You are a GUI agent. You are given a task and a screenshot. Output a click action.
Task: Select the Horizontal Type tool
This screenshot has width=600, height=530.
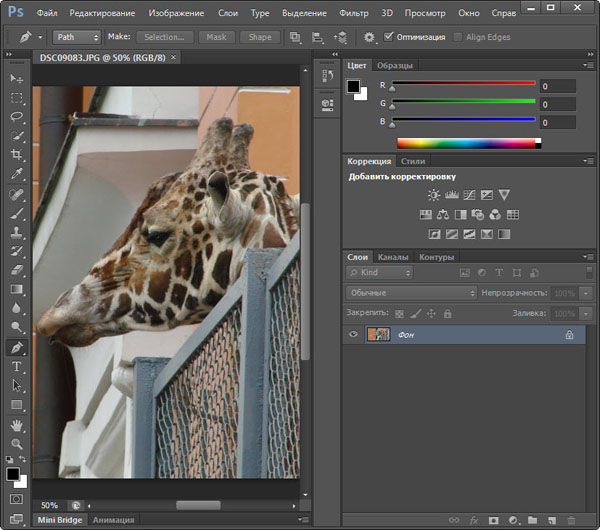tap(16, 366)
